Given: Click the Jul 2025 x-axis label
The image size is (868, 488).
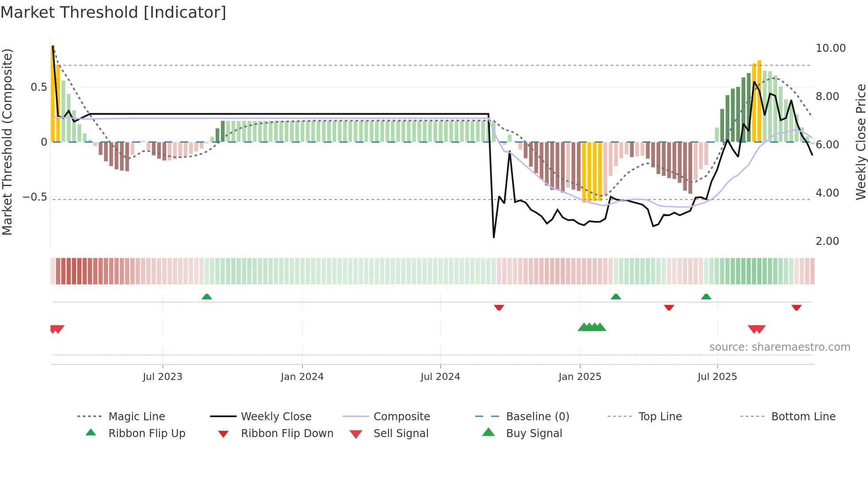Looking at the screenshot, I should click(x=717, y=377).
